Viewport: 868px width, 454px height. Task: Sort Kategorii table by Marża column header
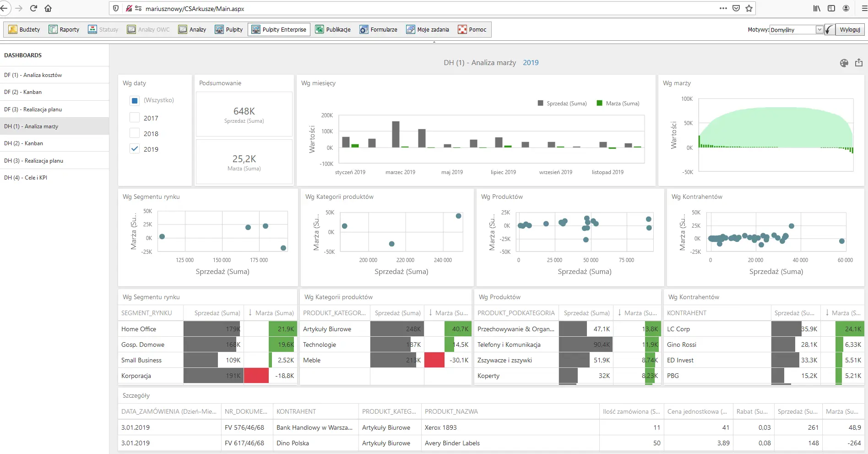(x=448, y=313)
